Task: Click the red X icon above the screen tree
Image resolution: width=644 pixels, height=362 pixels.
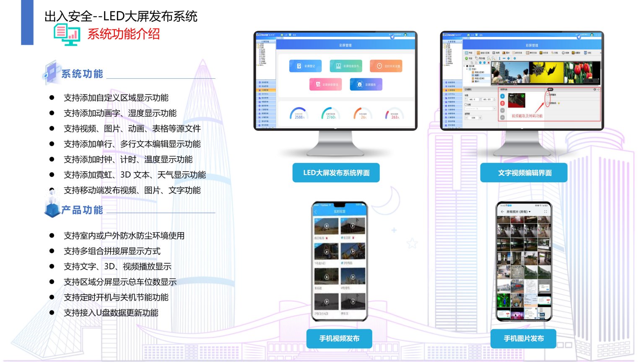Action: click(x=488, y=62)
